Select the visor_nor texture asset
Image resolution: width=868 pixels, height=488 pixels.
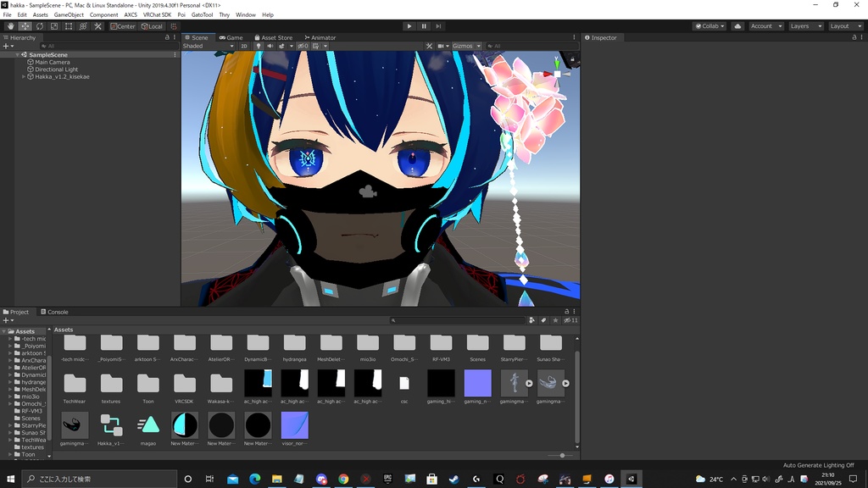coord(294,430)
